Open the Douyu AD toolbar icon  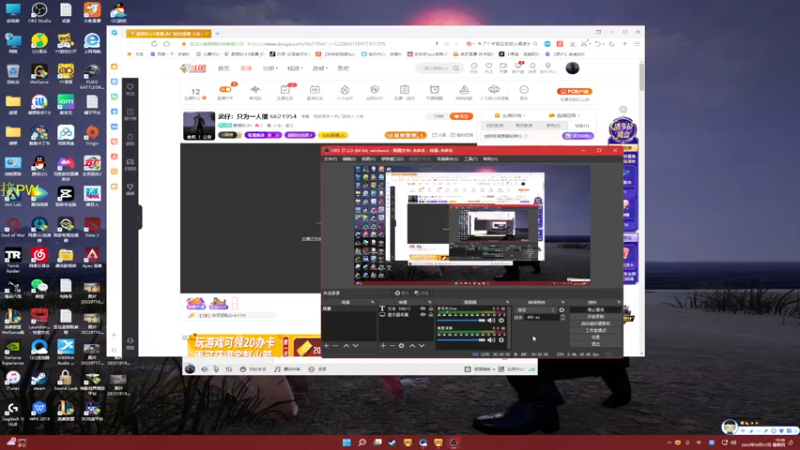pos(315,91)
